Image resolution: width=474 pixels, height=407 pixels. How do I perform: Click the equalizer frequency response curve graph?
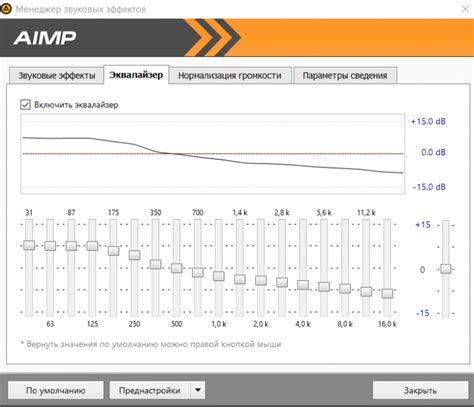[213, 154]
